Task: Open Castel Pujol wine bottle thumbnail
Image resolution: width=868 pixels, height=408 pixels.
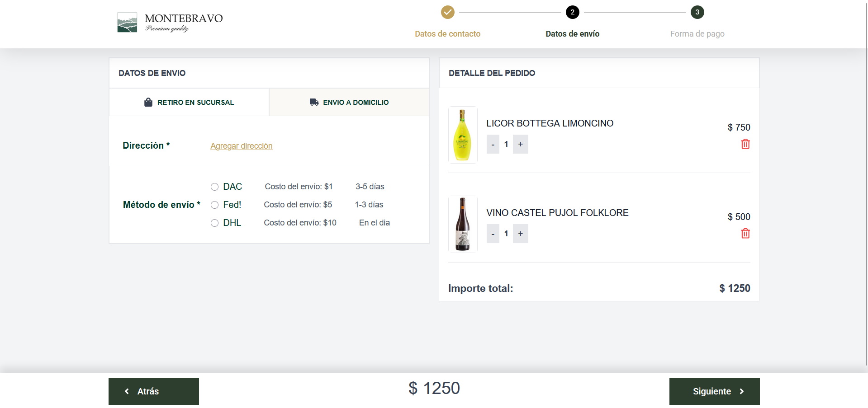Action: [462, 224]
